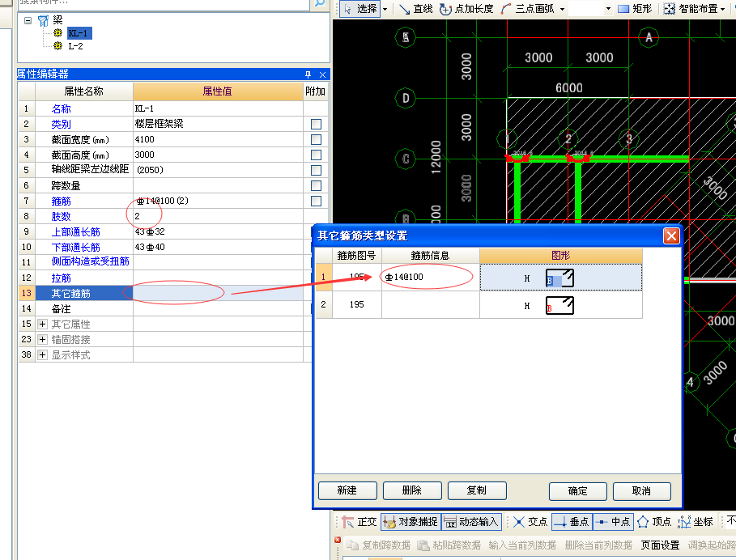Activate the 选择 (select) tool
The width and height of the screenshot is (736, 560).
(360, 9)
